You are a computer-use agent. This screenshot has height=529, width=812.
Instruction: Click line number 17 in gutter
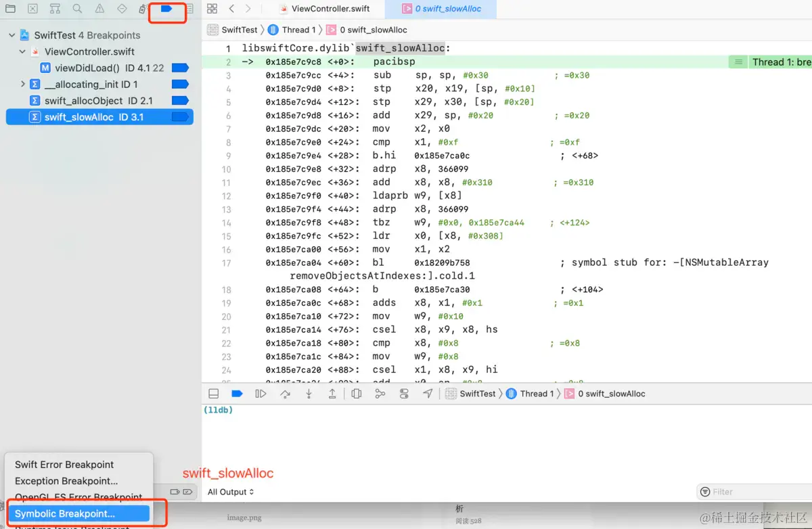[x=226, y=262]
